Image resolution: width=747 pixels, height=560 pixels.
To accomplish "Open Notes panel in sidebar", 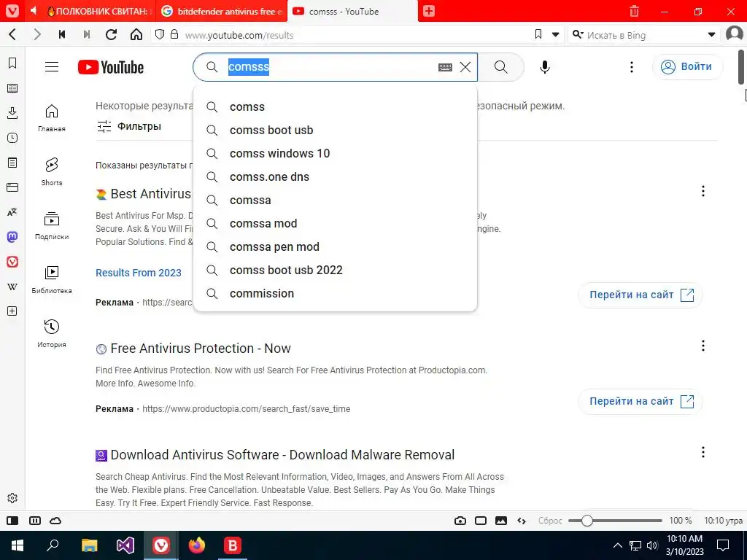I will 12,163.
